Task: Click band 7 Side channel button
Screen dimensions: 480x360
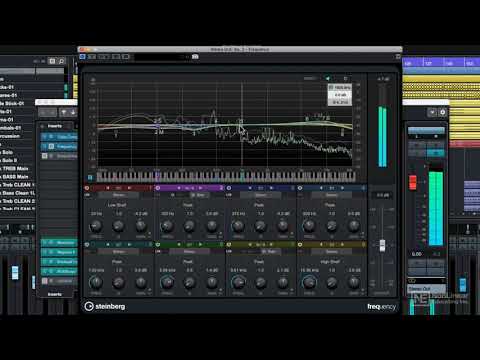Action: click(271, 252)
